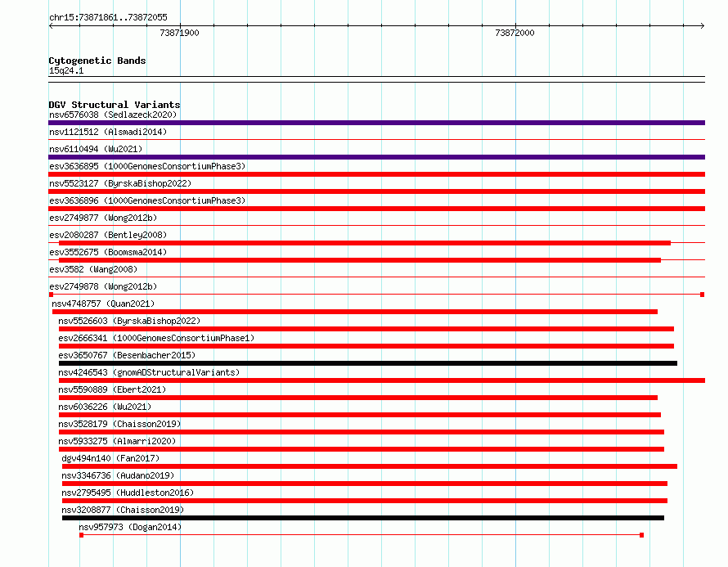Click the purple bar under nsv6576038

pos(376,123)
